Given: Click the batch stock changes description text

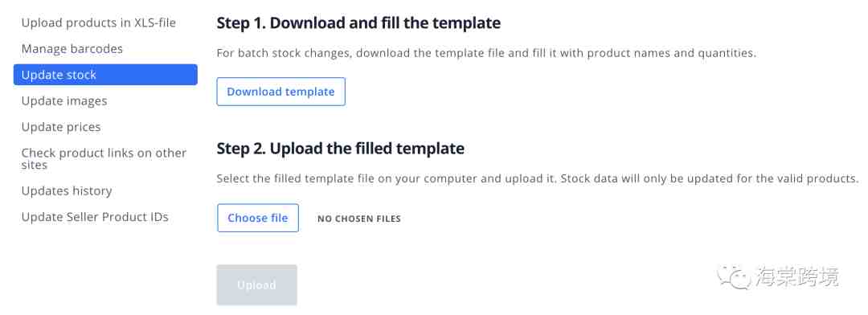Looking at the screenshot, I should point(486,54).
